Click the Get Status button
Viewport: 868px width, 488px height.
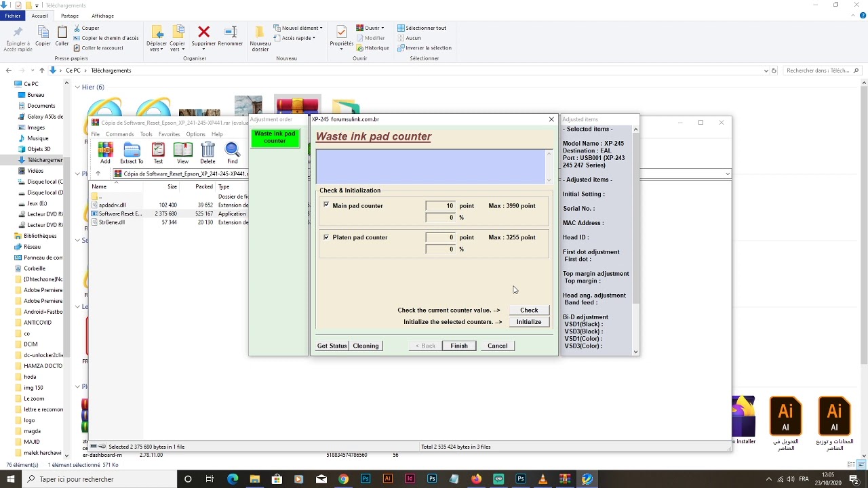pos(332,346)
